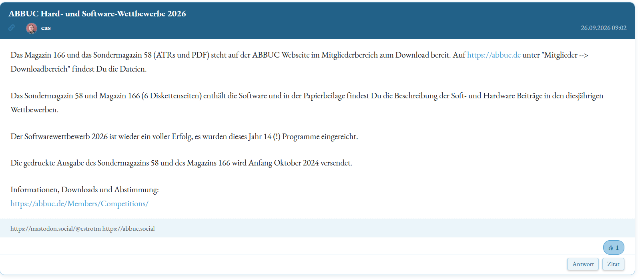Click the post title ABBUC Hard- und Software-Wettbewerbe 2026
This screenshot has height=279, width=644.
[97, 14]
